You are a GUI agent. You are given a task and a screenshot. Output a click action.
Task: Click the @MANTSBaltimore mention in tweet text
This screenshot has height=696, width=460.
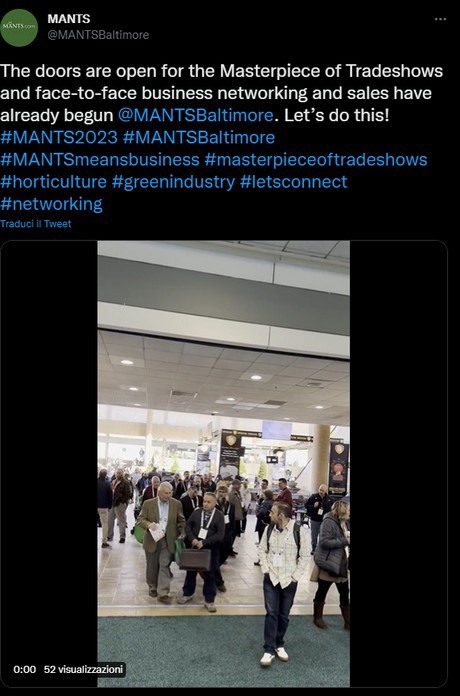[195, 115]
